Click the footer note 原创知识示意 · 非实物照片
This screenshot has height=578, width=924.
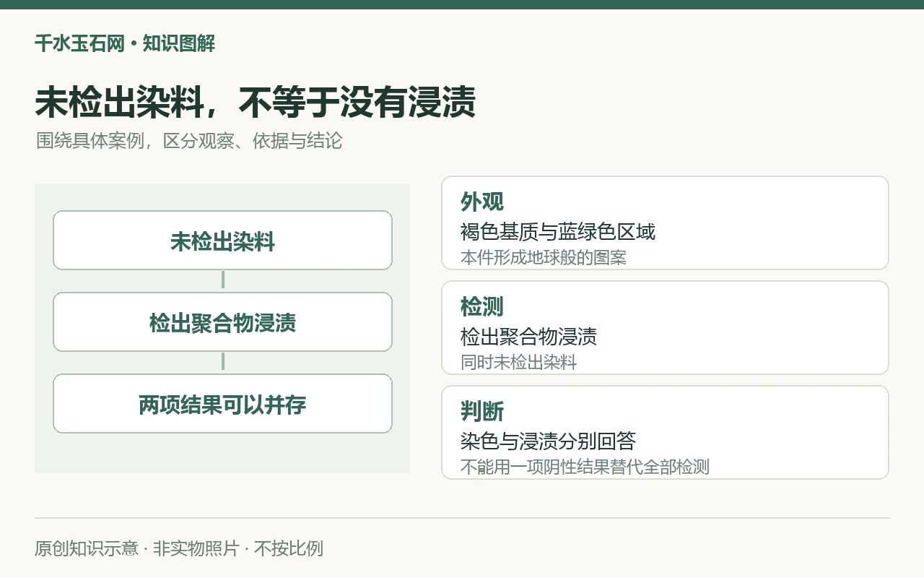coord(136,548)
